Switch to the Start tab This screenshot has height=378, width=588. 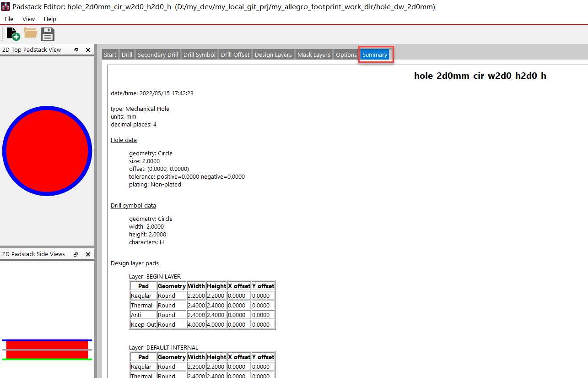pyautogui.click(x=110, y=55)
